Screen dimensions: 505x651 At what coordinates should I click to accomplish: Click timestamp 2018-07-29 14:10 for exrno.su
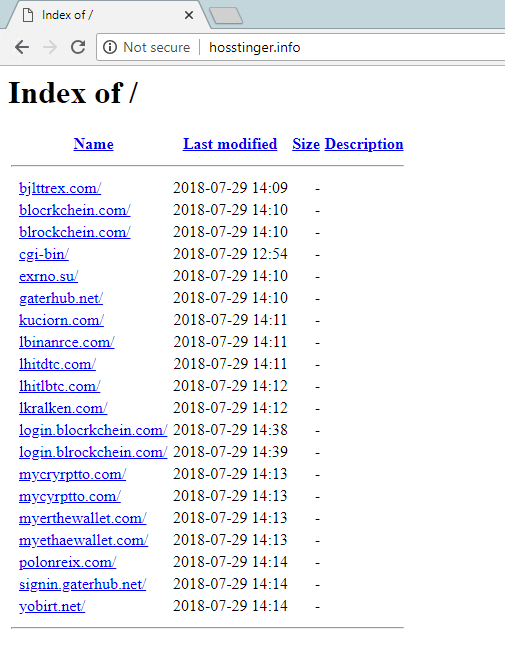tap(230, 276)
